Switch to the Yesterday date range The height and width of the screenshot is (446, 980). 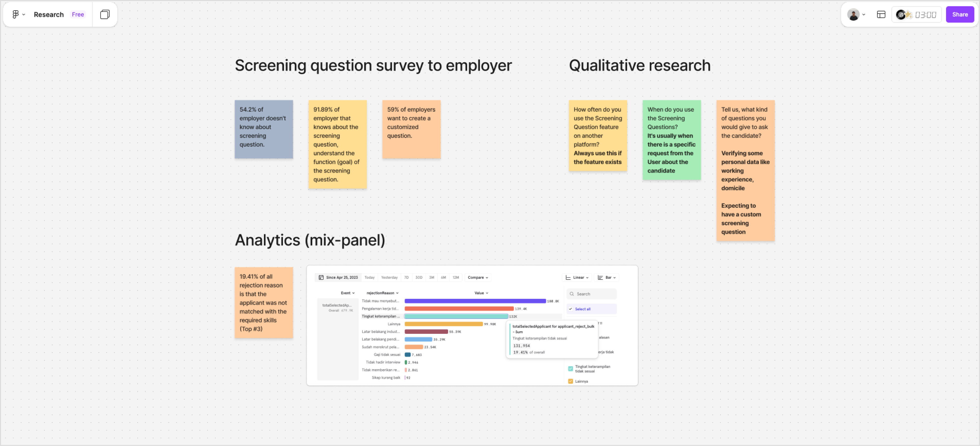click(389, 278)
